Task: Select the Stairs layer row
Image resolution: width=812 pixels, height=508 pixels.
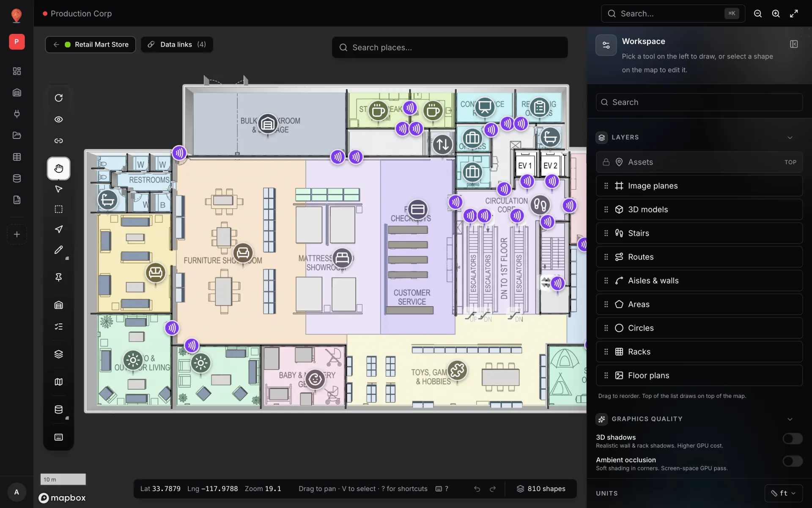Action: [699, 233]
